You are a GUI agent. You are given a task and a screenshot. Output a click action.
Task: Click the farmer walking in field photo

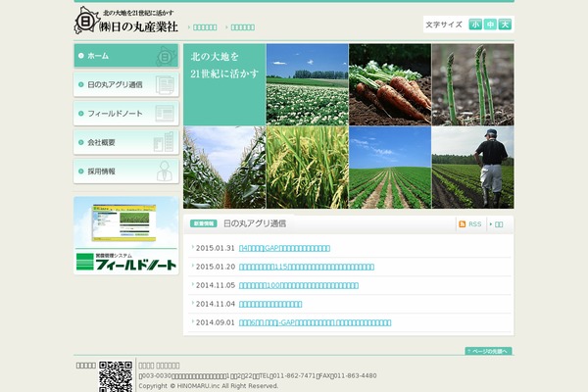pos(473,168)
